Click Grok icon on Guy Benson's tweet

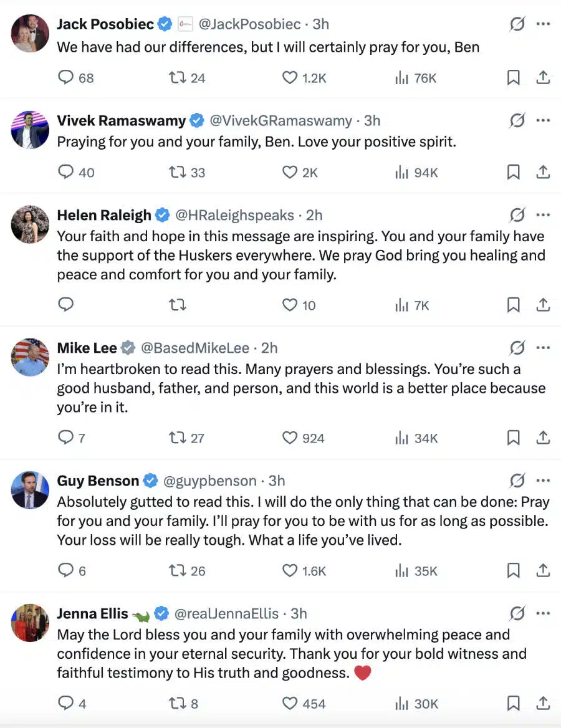point(517,481)
